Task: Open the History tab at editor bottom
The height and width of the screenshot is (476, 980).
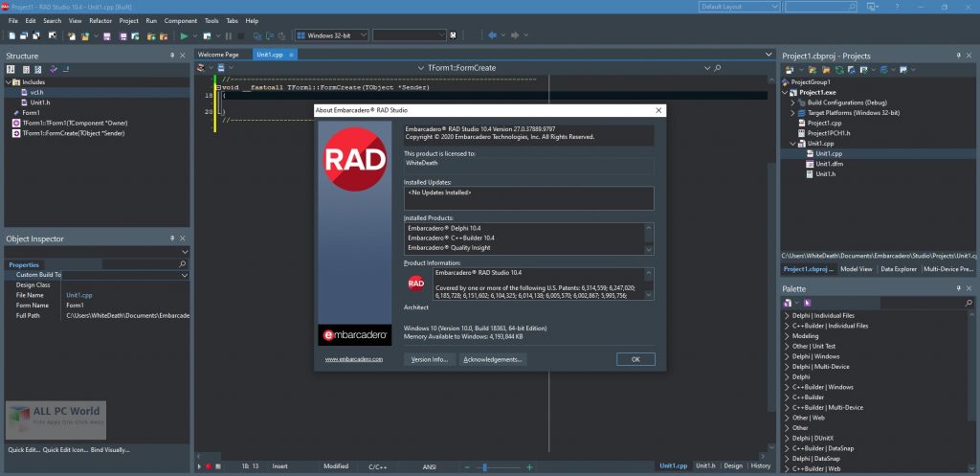Action: [x=761, y=466]
